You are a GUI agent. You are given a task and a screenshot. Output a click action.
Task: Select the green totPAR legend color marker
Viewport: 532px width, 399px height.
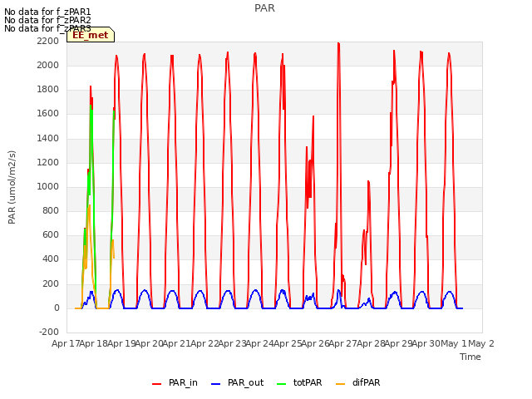(282, 384)
